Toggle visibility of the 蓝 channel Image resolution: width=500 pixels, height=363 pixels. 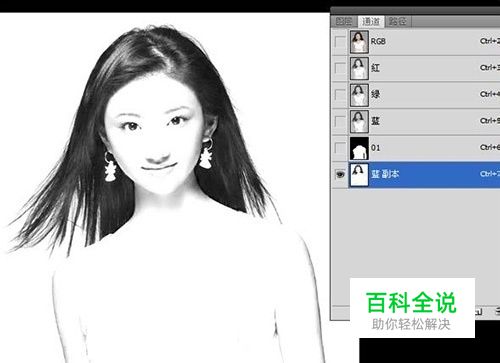(340, 121)
